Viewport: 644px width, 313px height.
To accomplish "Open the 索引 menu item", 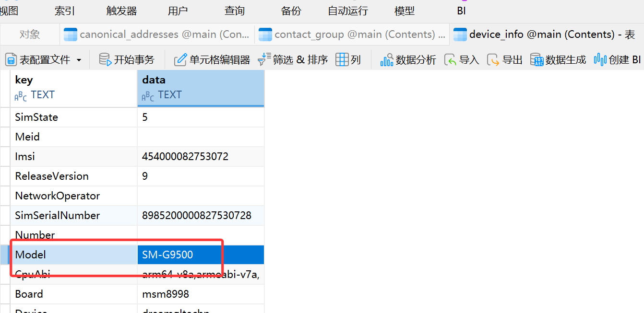I will click(x=65, y=11).
